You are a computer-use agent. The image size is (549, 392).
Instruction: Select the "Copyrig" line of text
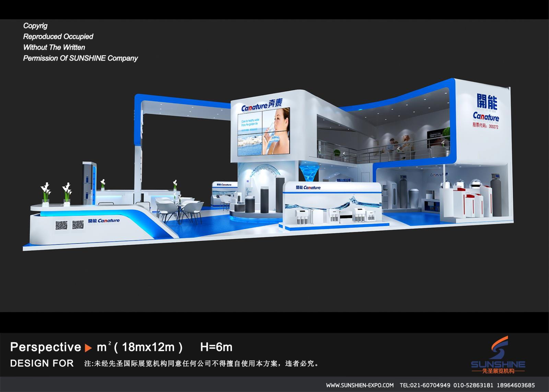point(35,26)
